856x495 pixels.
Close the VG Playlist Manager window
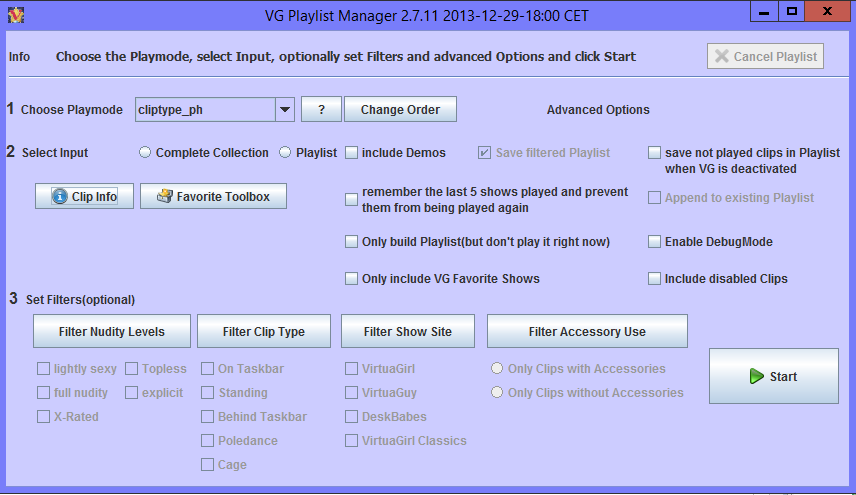point(827,11)
